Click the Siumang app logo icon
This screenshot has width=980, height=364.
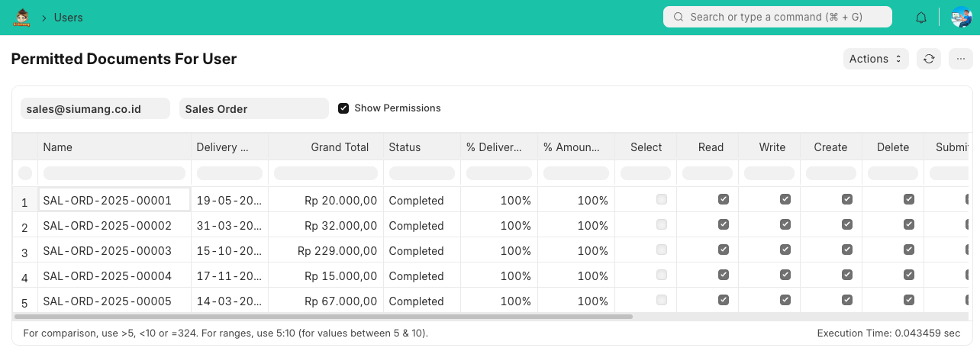tap(21, 17)
